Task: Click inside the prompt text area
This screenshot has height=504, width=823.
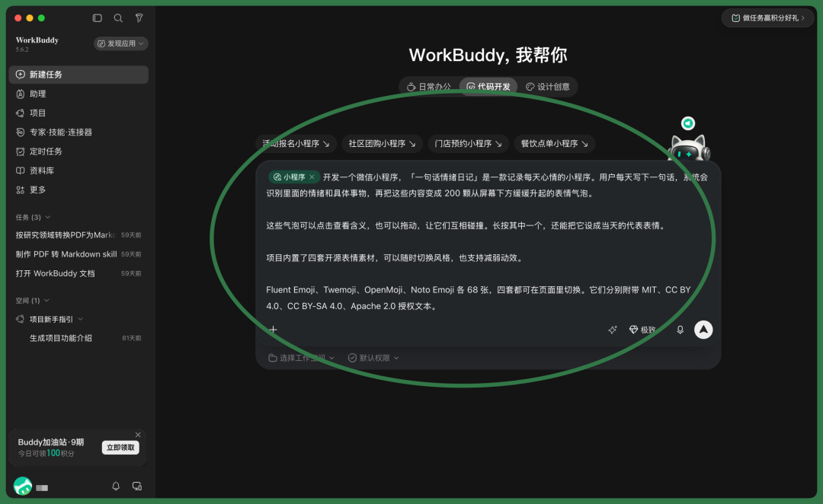Action: tap(488, 241)
